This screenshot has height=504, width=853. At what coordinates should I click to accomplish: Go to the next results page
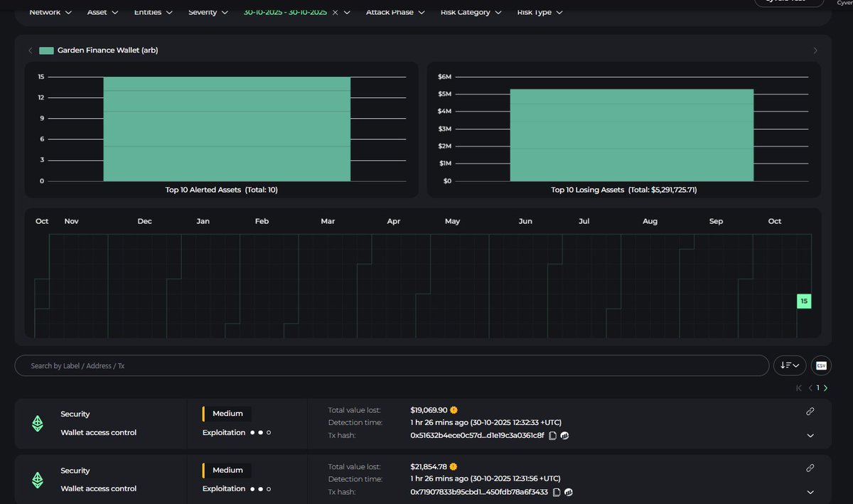pos(825,388)
